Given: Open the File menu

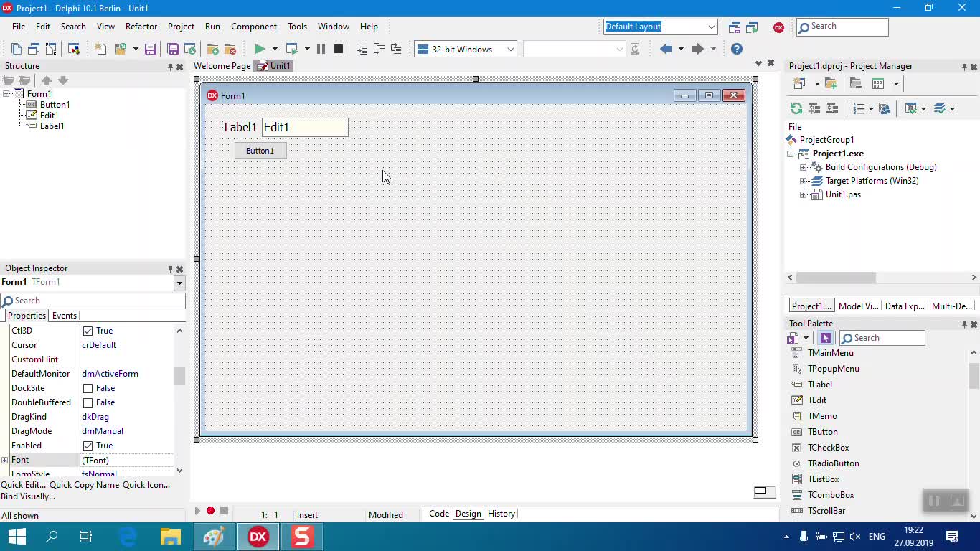Looking at the screenshot, I should pyautogui.click(x=19, y=27).
